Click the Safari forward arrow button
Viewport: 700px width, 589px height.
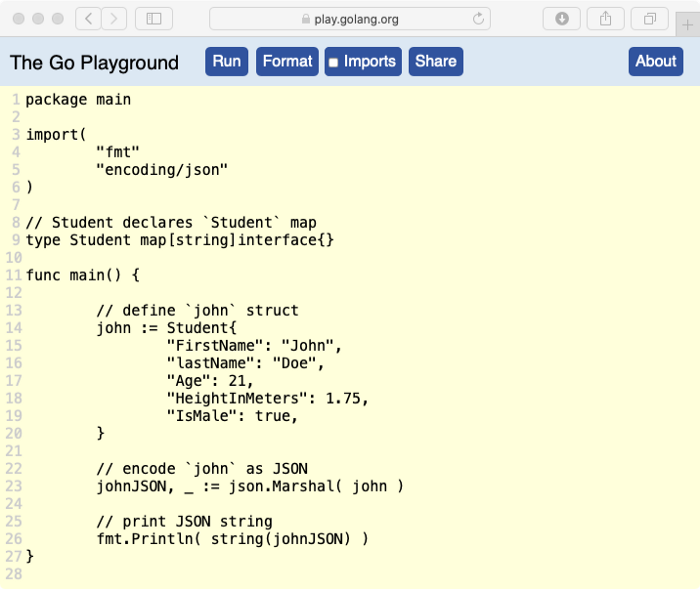coord(114,18)
